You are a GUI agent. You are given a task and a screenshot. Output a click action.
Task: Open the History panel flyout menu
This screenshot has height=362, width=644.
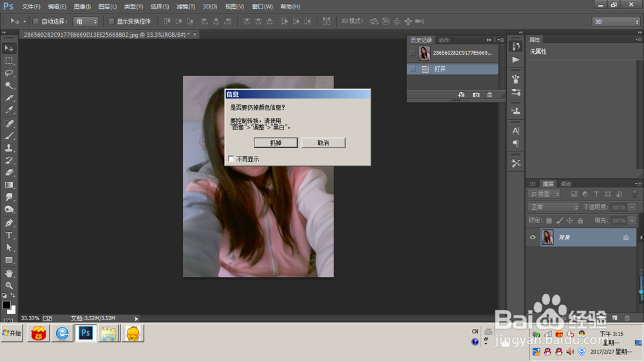[x=500, y=40]
